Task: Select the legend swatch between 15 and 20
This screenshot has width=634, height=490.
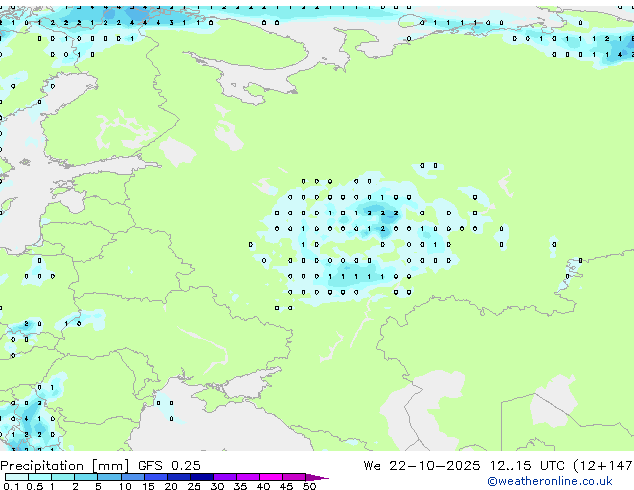Action: coord(156,477)
